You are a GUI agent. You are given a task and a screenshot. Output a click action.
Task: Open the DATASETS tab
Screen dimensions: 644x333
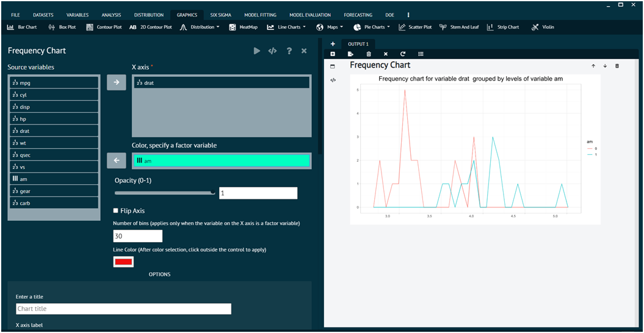coord(43,15)
